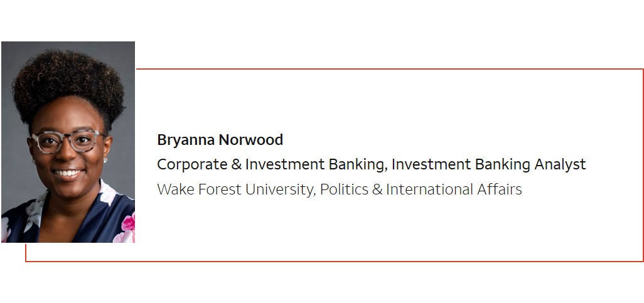Select the Wake Forest University text
Image resolution: width=644 pixels, height=303 pixels.
237,189
